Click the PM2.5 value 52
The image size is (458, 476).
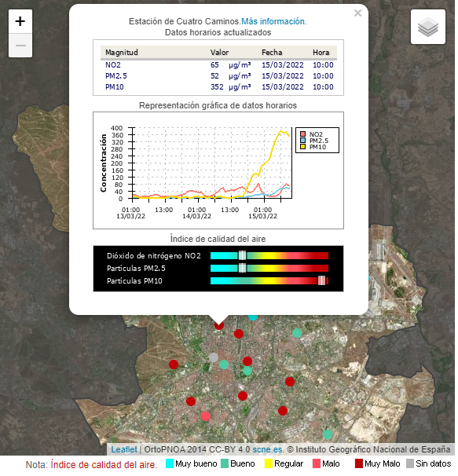pyautogui.click(x=214, y=76)
